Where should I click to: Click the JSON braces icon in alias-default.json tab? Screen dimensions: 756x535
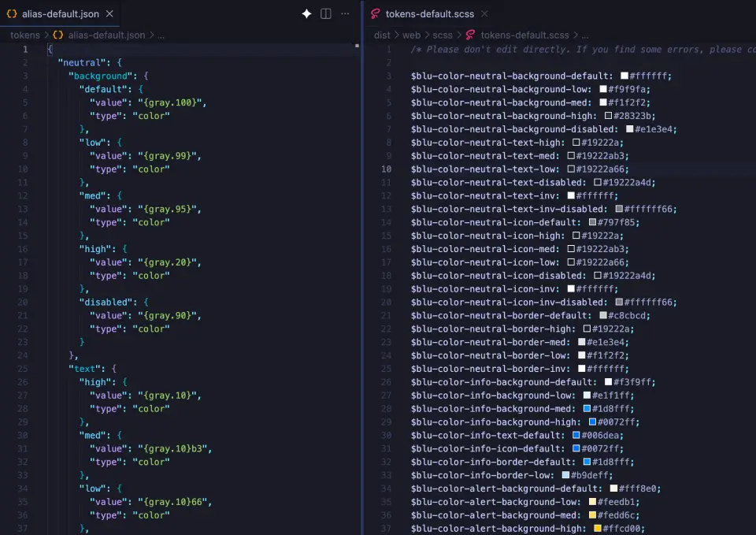(12, 14)
